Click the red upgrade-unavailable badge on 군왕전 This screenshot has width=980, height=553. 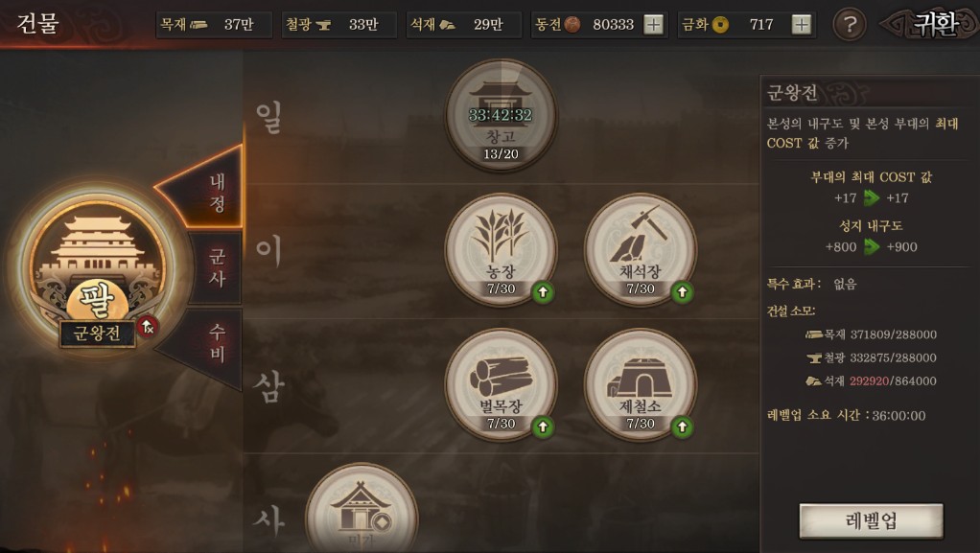click(x=148, y=326)
